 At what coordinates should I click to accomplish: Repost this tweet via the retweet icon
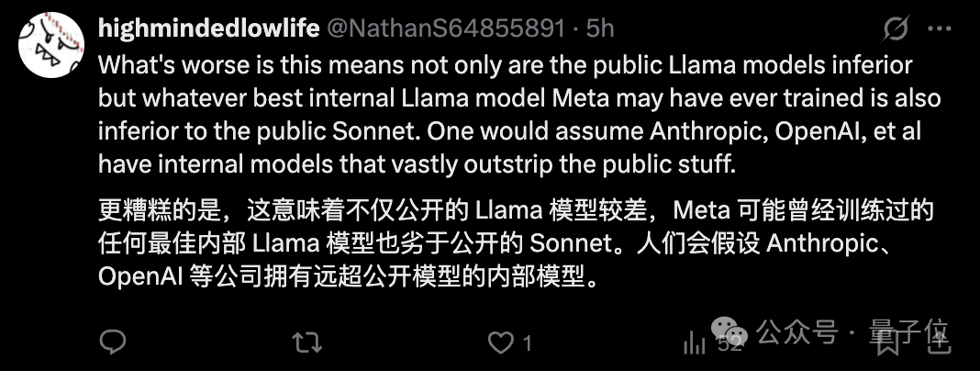306,343
